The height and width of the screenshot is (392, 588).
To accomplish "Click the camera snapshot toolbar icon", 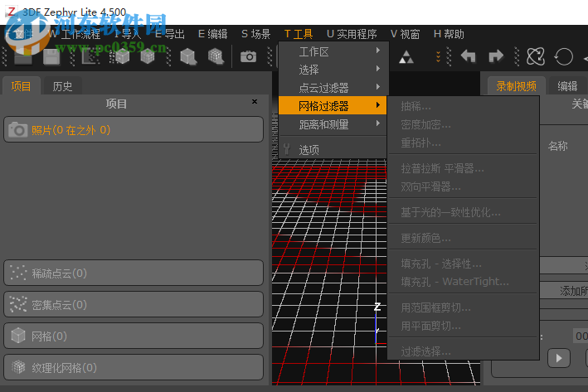I will [x=248, y=57].
